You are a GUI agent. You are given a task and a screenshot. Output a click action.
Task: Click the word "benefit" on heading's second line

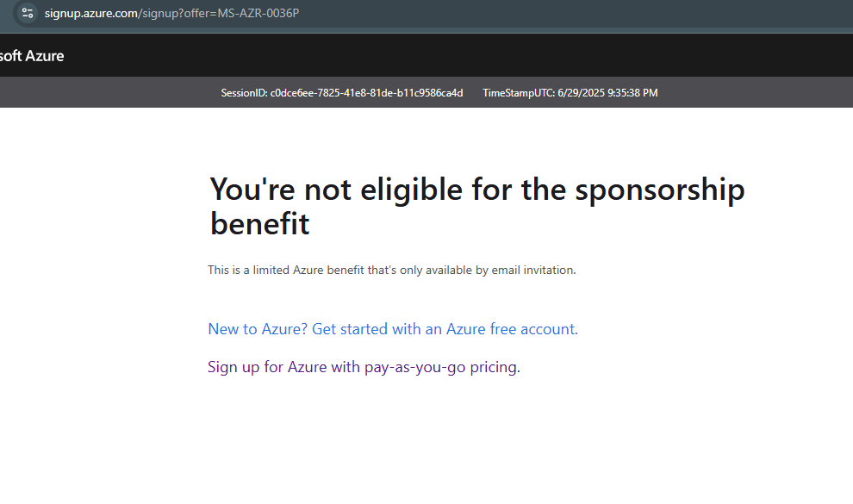[x=259, y=223]
